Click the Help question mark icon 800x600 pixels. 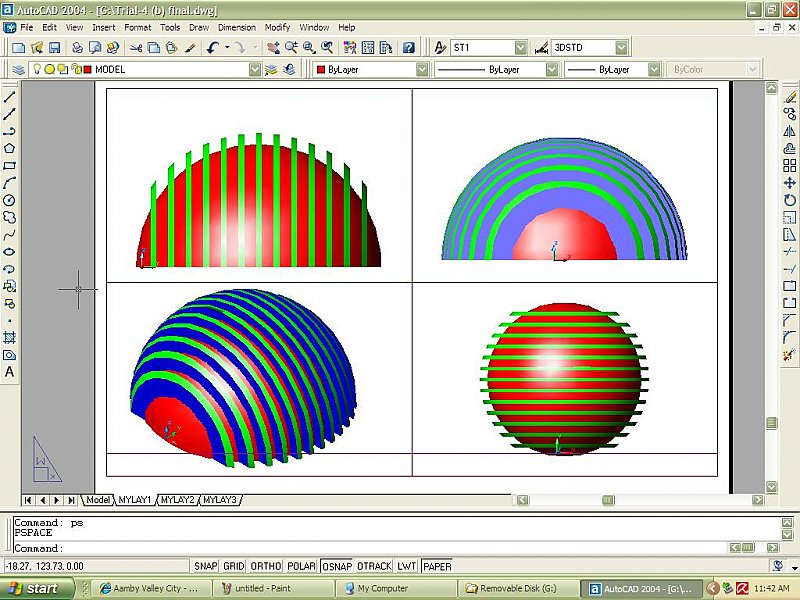click(x=408, y=47)
